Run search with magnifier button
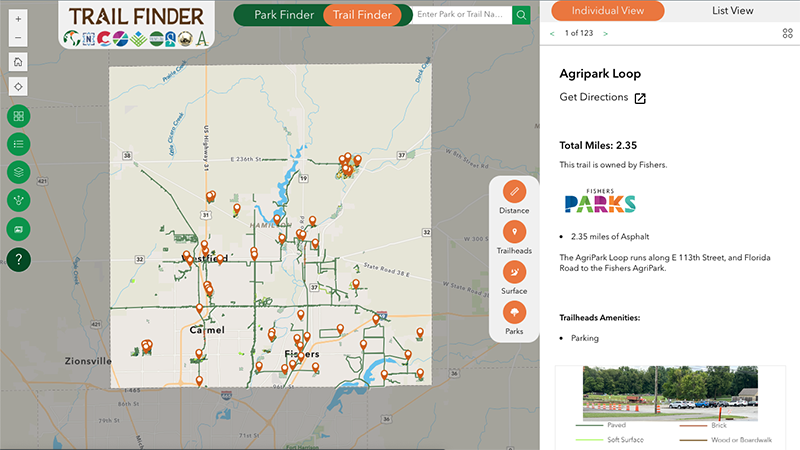Image resolution: width=800 pixels, height=450 pixels. pos(521,15)
